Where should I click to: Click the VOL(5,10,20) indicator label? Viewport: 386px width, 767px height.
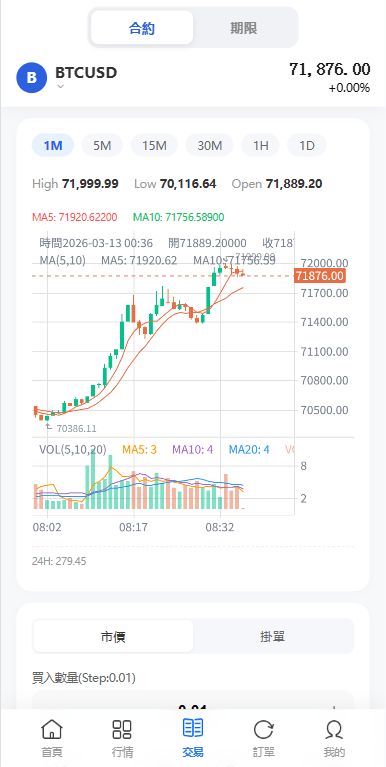[73, 450]
